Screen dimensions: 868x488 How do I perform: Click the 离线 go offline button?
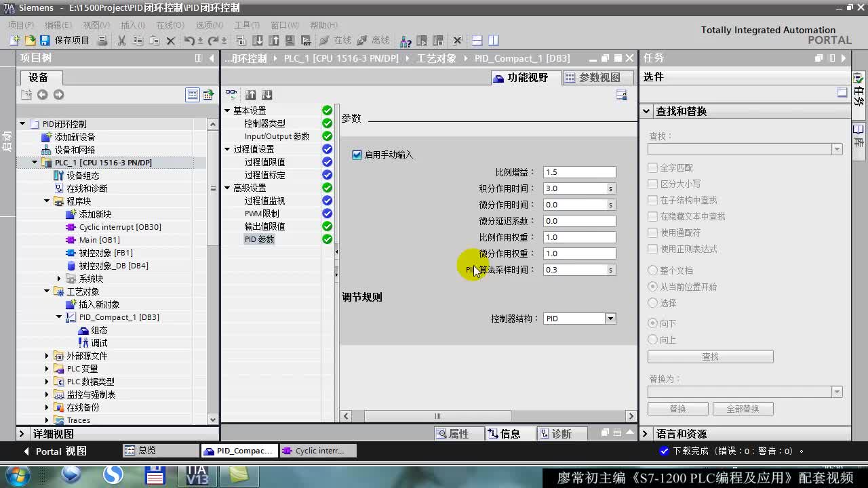click(373, 41)
